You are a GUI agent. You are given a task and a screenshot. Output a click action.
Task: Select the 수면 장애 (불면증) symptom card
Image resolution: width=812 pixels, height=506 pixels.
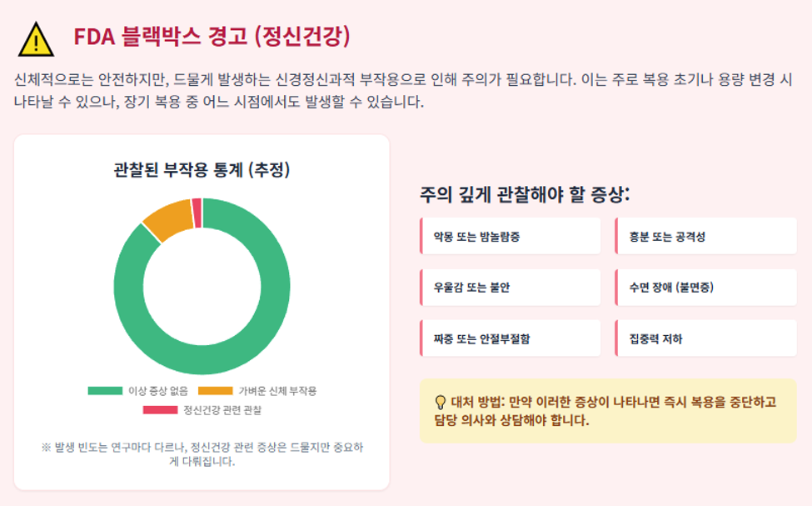[706, 288]
